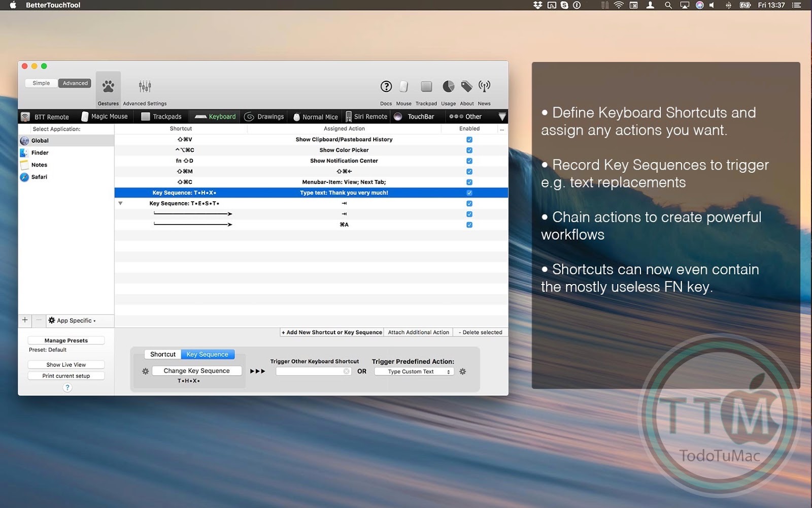Select Safari in application list
This screenshot has width=812, height=508.
(66, 177)
